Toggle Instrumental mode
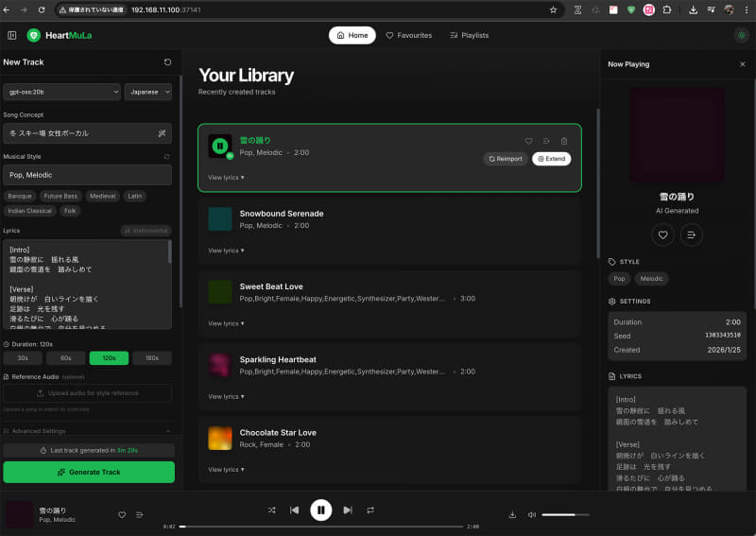Screen dimensions: 756x536 pyautogui.click(x=146, y=231)
